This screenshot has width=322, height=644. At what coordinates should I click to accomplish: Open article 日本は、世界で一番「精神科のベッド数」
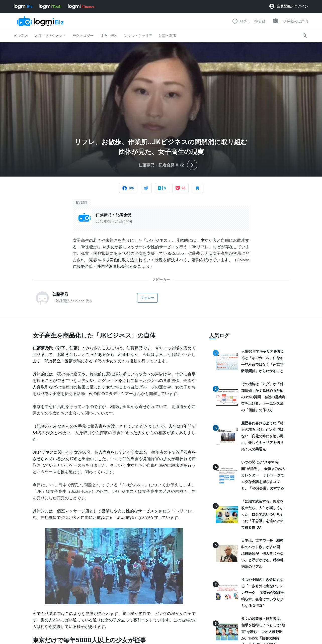point(262,553)
